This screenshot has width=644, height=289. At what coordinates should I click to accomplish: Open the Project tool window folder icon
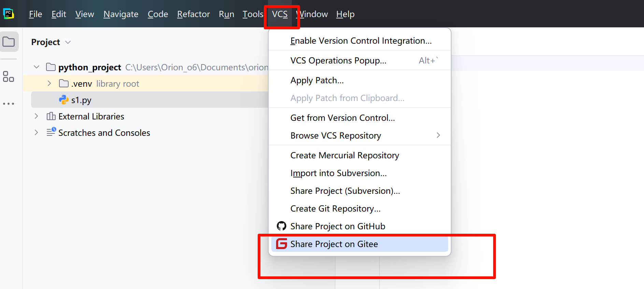click(x=9, y=42)
